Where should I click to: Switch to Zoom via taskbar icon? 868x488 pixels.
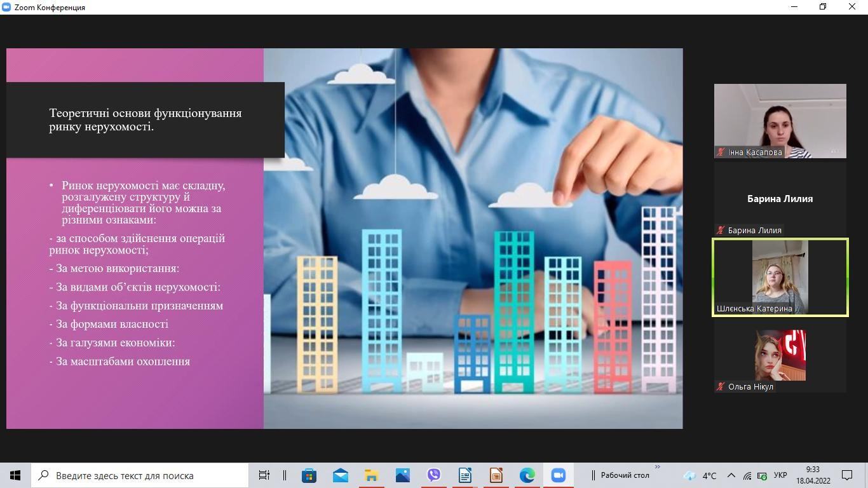558,475
